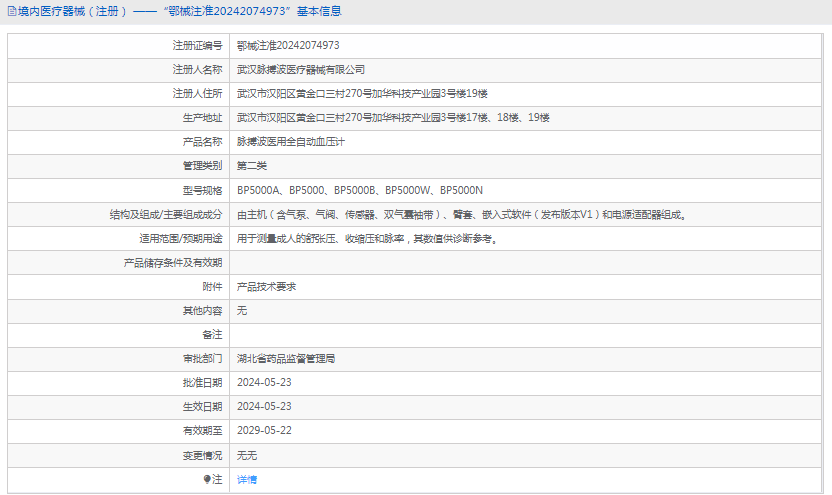
Task: Select expiry date 2029-05-22
Action: 264,430
